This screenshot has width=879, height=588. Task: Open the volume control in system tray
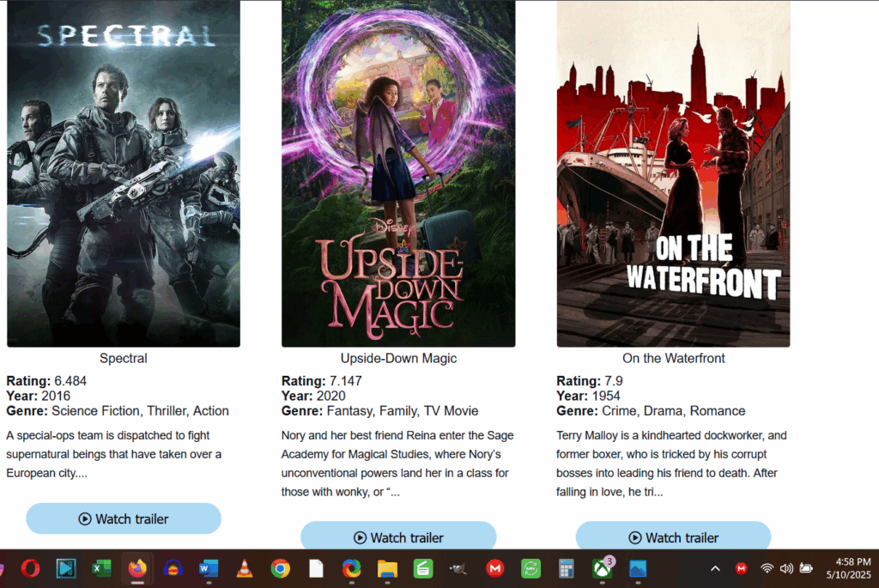[786, 568]
